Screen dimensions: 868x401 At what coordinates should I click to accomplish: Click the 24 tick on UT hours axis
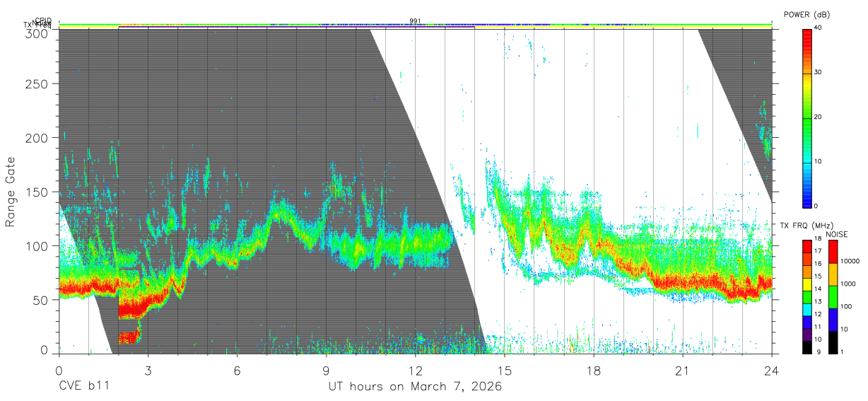tap(772, 370)
